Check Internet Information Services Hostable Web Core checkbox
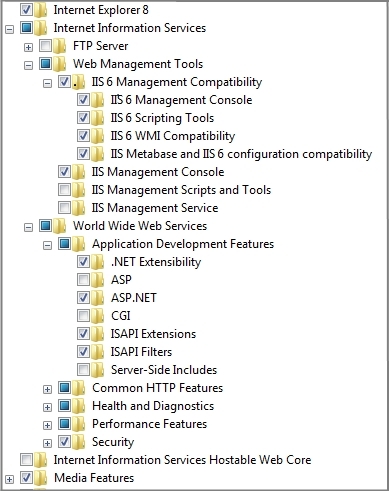The height and width of the screenshot is (491, 389). tap(26, 460)
